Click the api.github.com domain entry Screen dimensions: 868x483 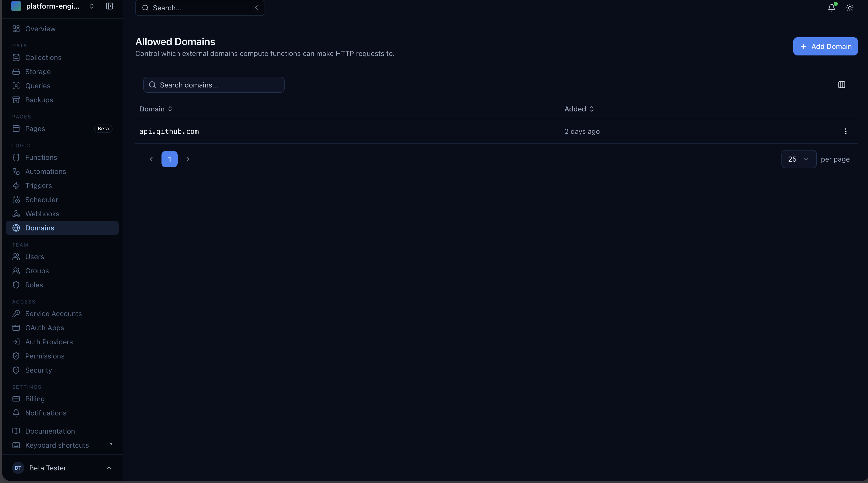[169, 132]
